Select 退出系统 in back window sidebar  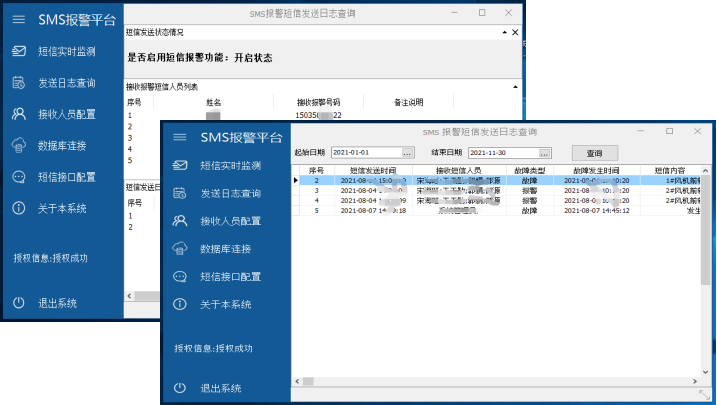coord(57,303)
